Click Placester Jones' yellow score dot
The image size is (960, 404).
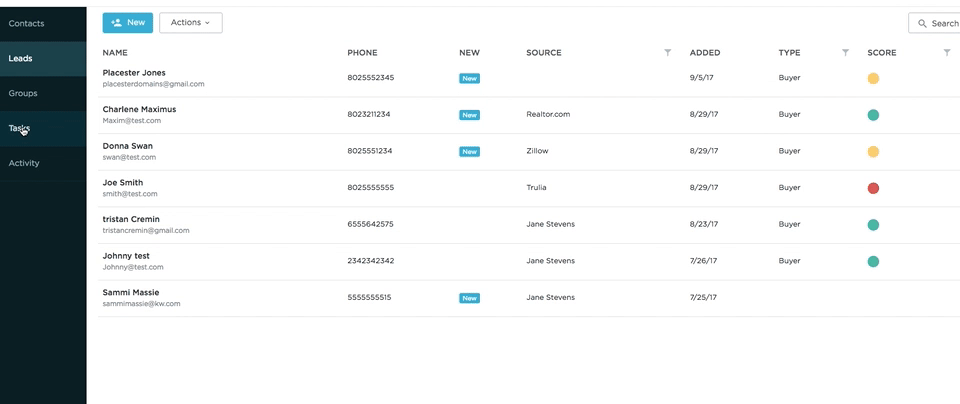[x=873, y=78]
